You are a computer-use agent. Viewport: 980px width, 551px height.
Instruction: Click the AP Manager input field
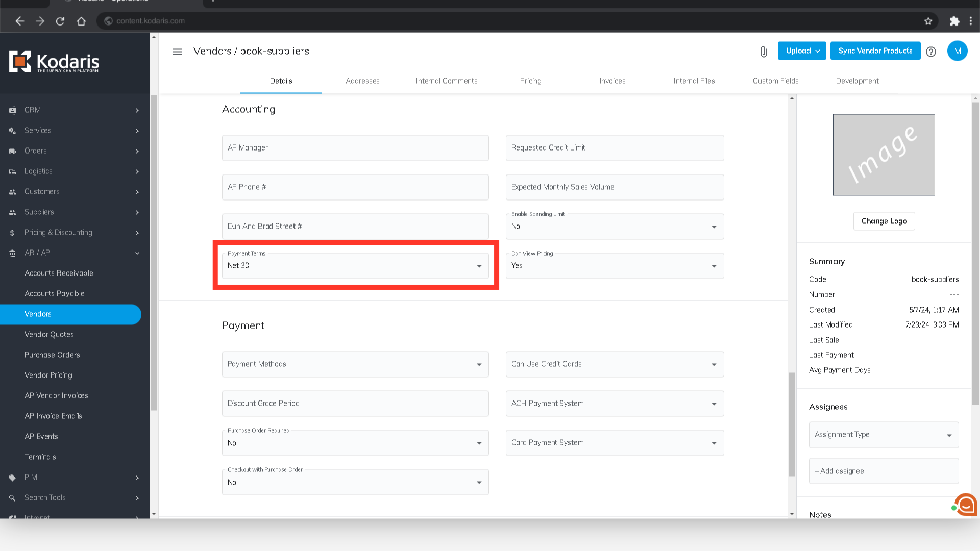(x=355, y=148)
